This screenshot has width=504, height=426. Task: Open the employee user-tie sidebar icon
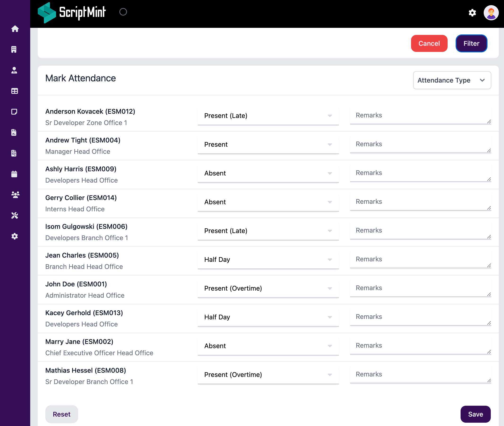coord(14,70)
